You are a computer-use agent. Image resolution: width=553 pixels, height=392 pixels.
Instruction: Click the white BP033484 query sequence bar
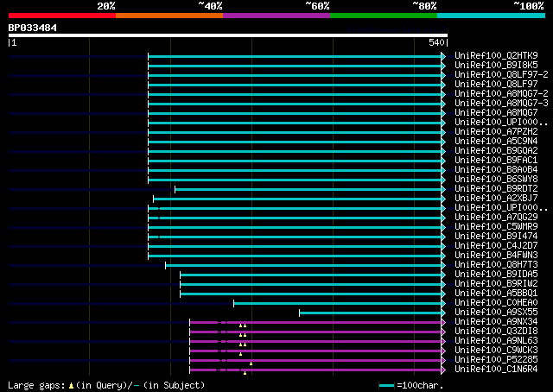coord(228,35)
